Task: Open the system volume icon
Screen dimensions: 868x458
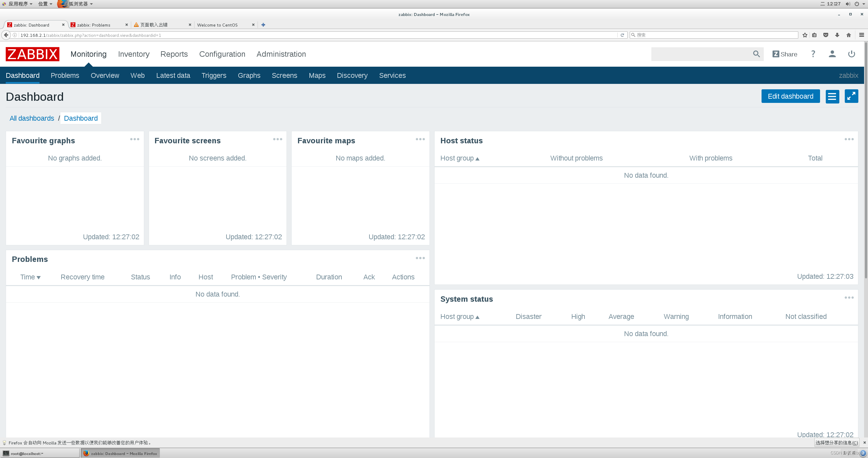Action: pos(848,4)
